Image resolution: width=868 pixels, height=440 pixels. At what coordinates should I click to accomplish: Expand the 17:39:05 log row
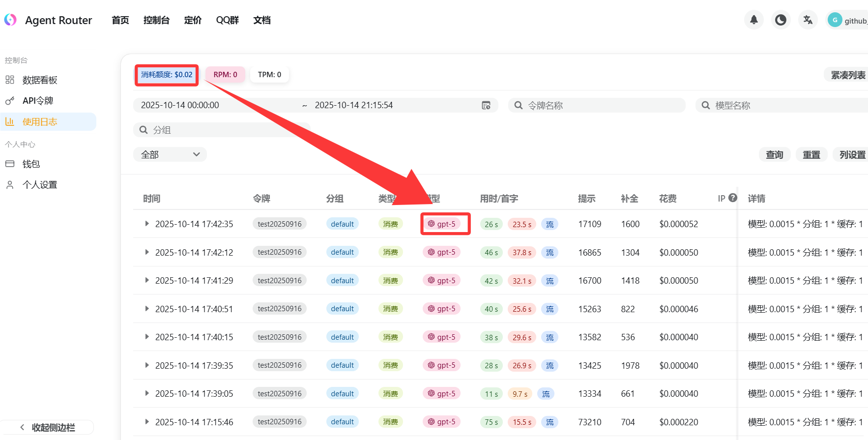click(146, 393)
